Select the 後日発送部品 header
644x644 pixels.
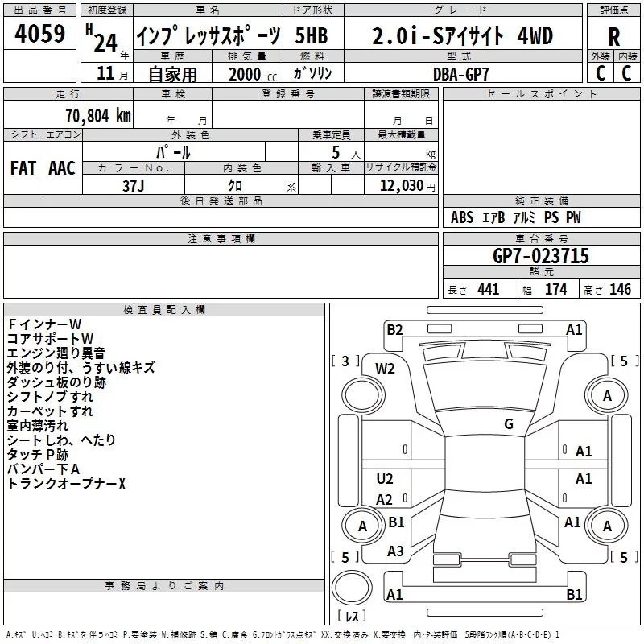pos(221,200)
